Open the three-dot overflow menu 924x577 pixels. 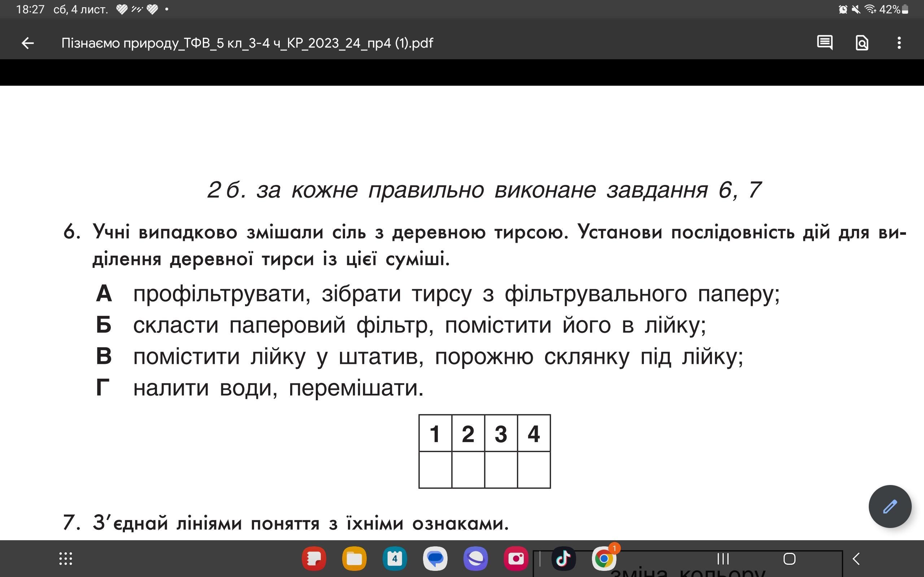tap(899, 43)
